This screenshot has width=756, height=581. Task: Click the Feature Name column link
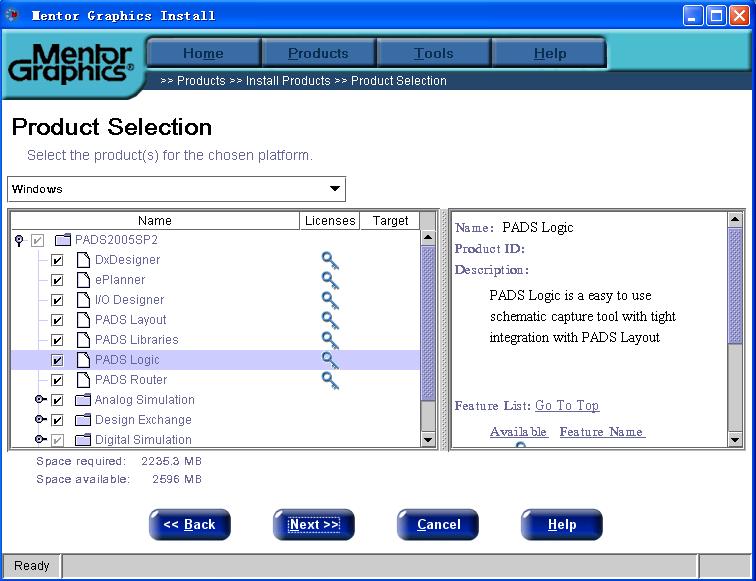point(601,432)
